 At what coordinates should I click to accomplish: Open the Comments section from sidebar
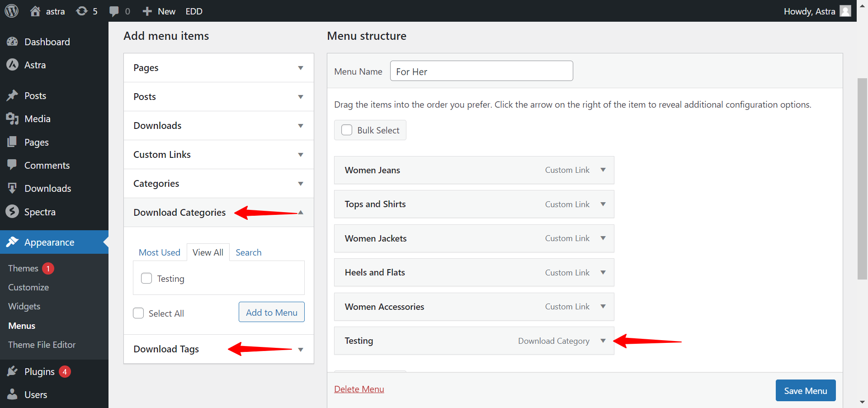click(x=47, y=165)
